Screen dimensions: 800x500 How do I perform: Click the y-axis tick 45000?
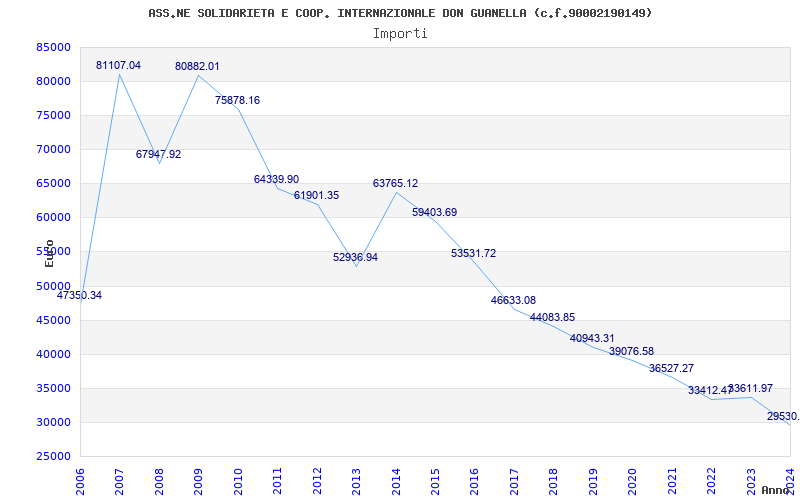point(54,320)
